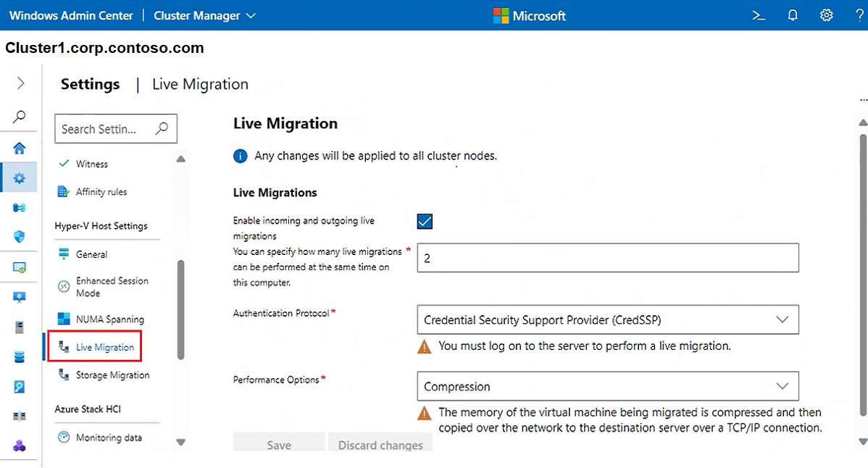Expand the Cluster Manager menu

(204, 15)
